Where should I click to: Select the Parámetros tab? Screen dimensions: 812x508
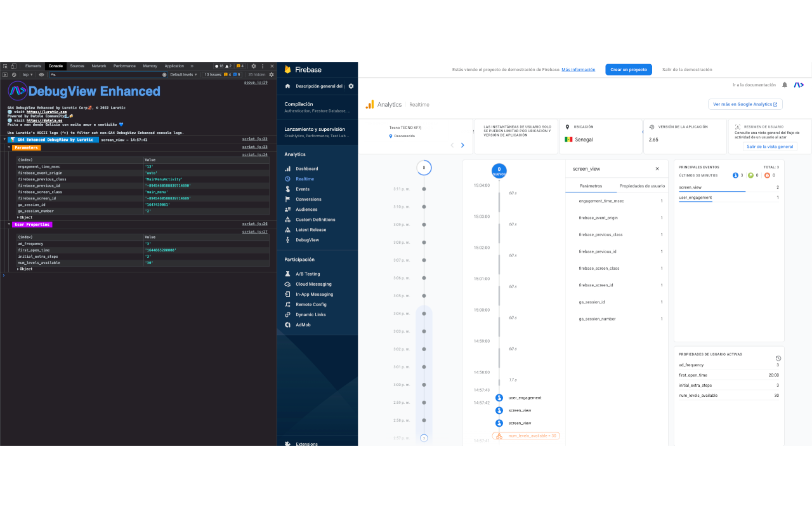click(x=591, y=186)
